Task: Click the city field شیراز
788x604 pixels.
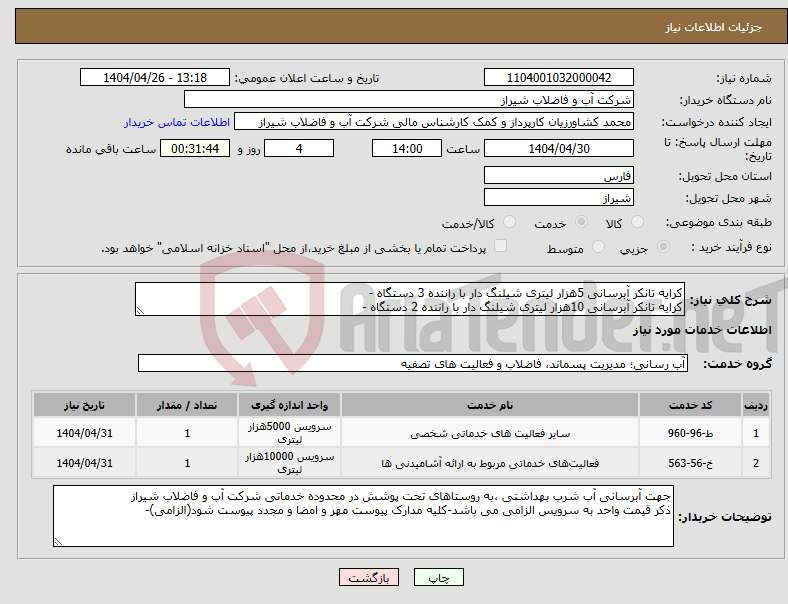Action: 559,197
